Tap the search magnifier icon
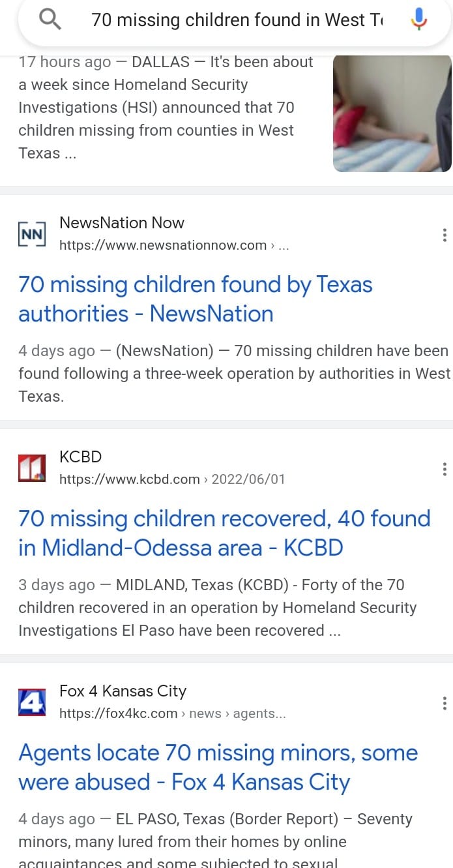The image size is (453, 868). [50, 20]
